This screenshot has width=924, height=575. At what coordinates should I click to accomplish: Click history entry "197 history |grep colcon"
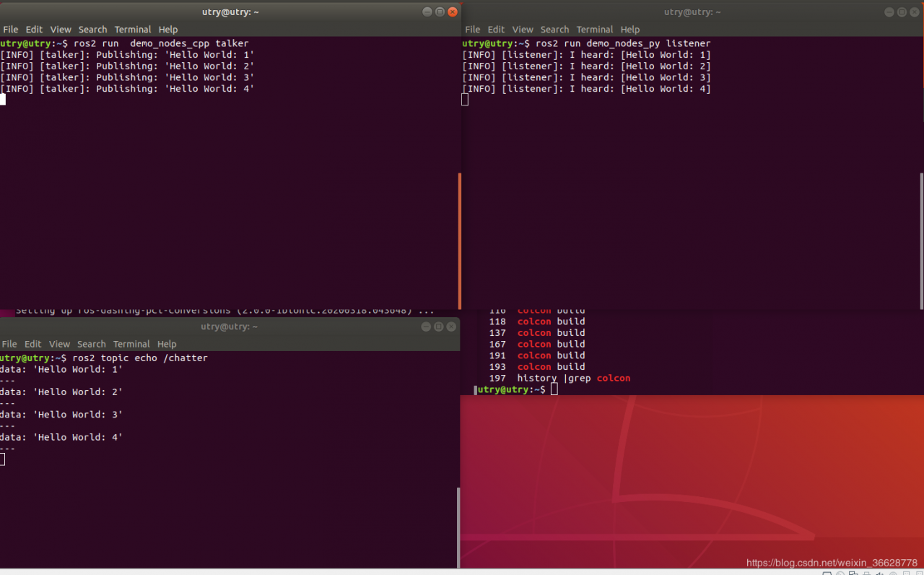[x=559, y=379]
